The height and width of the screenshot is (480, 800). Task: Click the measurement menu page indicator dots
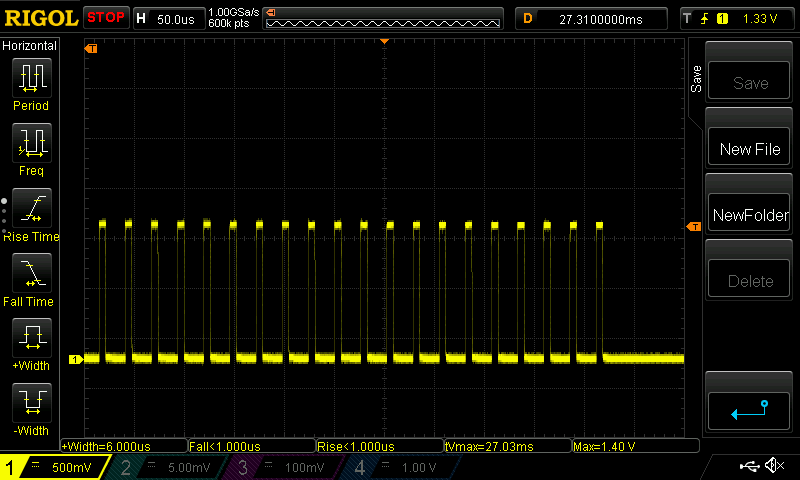click(x=4, y=217)
